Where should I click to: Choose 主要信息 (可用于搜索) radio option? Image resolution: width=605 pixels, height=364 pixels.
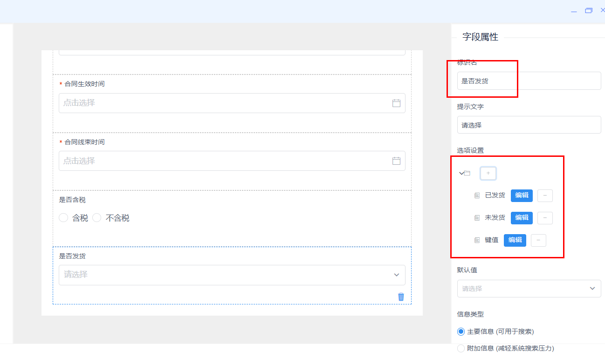pos(461,331)
